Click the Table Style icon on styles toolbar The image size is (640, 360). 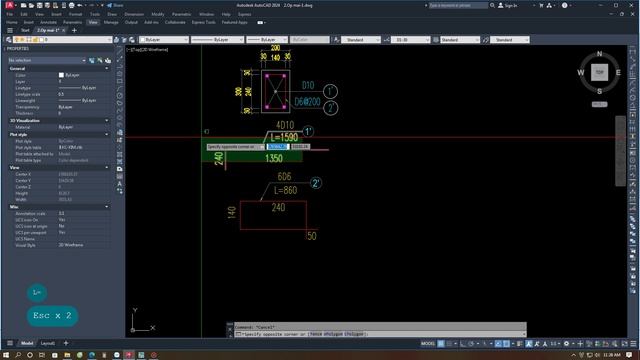(x=436, y=40)
